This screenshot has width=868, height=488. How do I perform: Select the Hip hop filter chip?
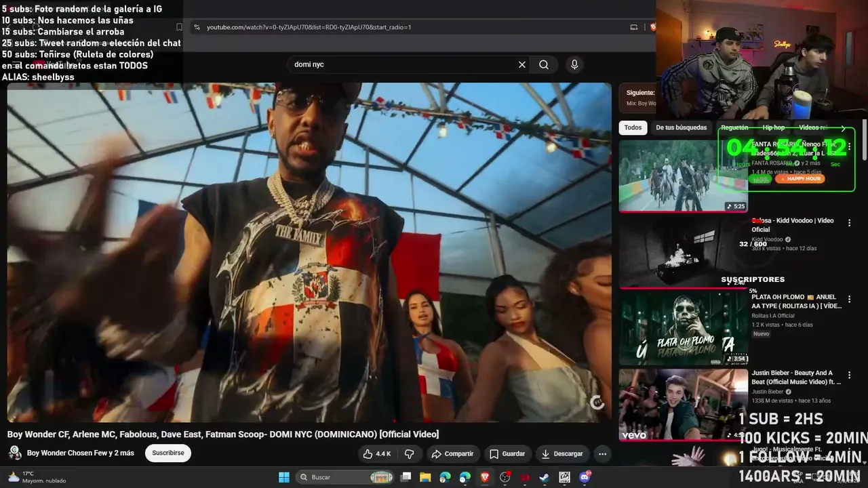(x=773, y=127)
